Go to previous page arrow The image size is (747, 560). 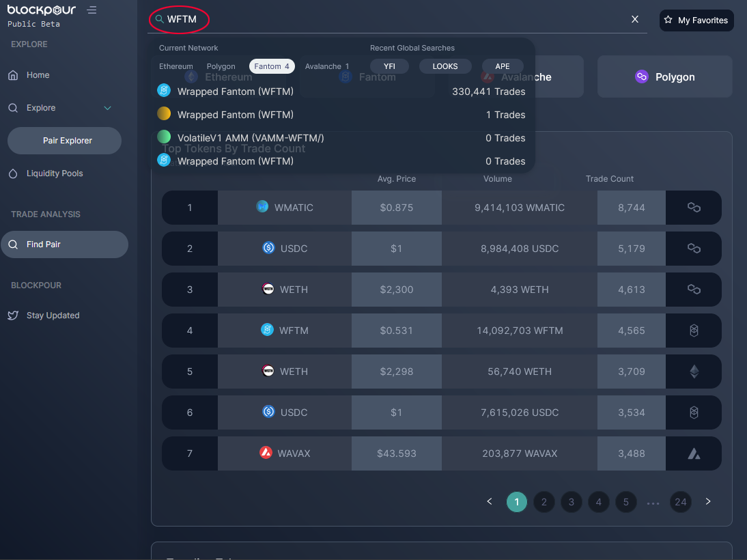coord(490,501)
